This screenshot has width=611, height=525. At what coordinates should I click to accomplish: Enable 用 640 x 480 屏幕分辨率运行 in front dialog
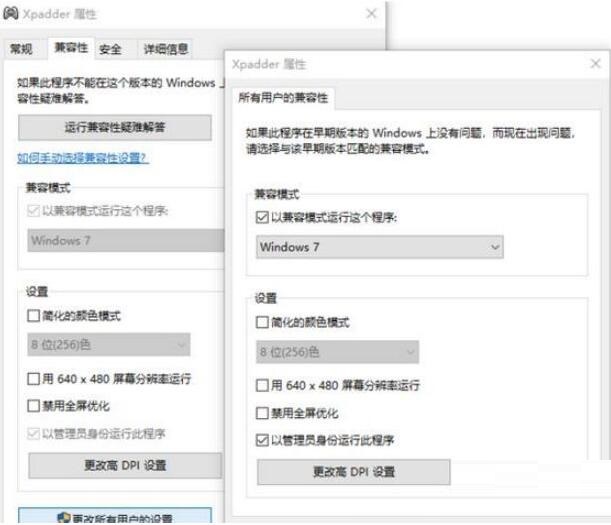262,385
